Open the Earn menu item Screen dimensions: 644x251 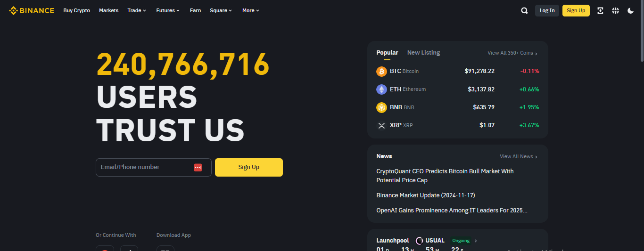point(195,10)
